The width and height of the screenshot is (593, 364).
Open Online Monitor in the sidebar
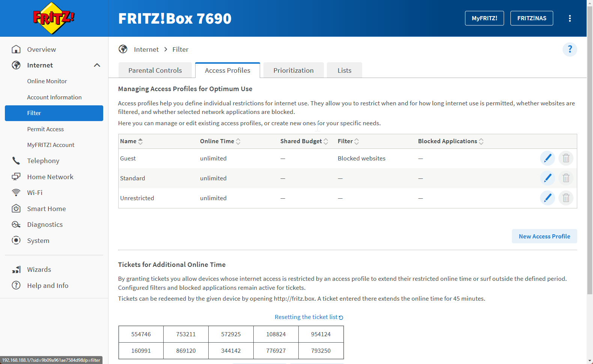click(47, 81)
